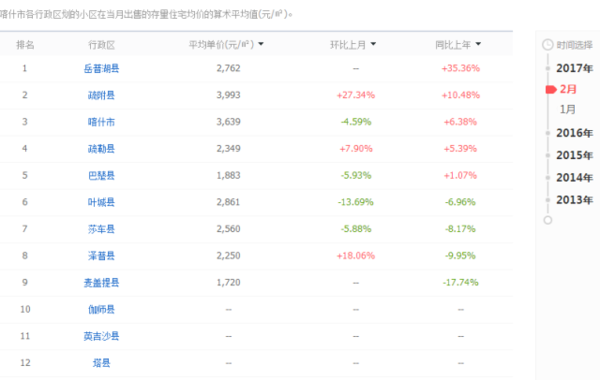Open the 同比上年 sort arrow
Viewport: 600px width, 380px height.
point(478,44)
